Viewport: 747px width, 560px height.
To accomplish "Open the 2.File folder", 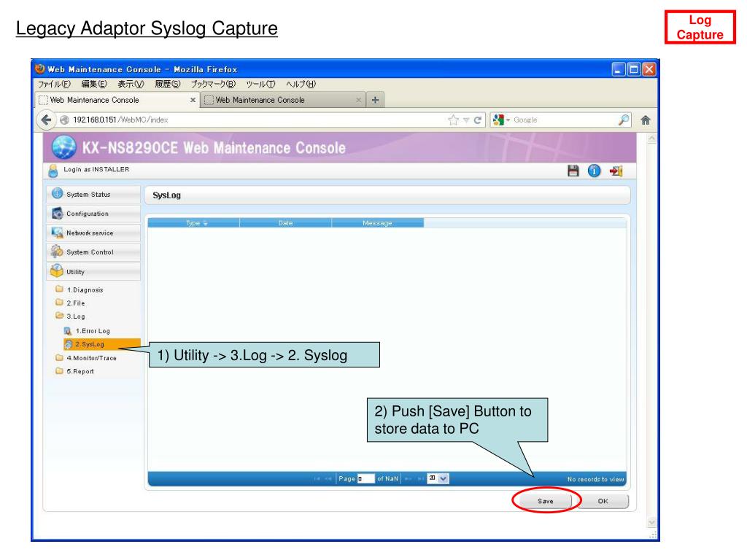I will click(71, 303).
